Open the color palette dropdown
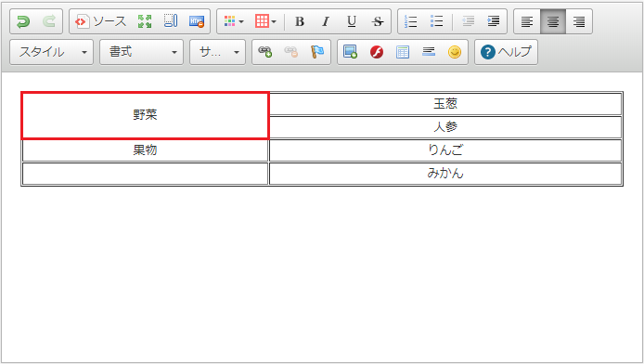This screenshot has height=364, width=644. [233, 21]
